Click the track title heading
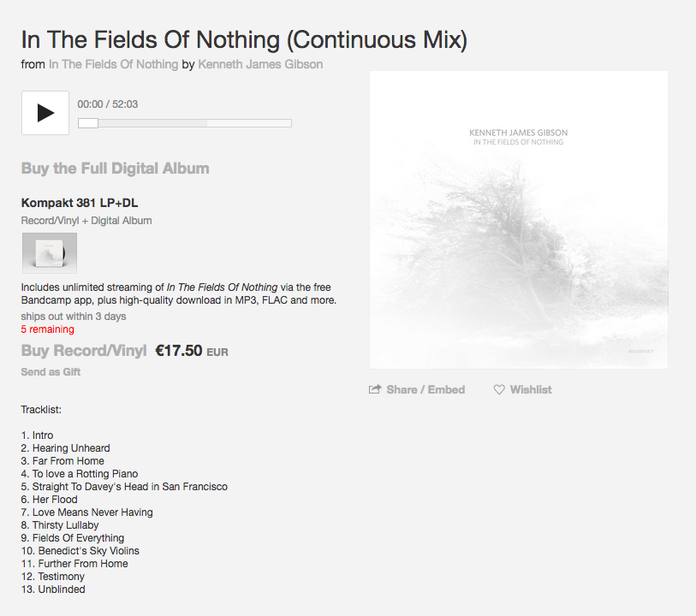Viewport: 696px width, 616px height. tap(244, 39)
